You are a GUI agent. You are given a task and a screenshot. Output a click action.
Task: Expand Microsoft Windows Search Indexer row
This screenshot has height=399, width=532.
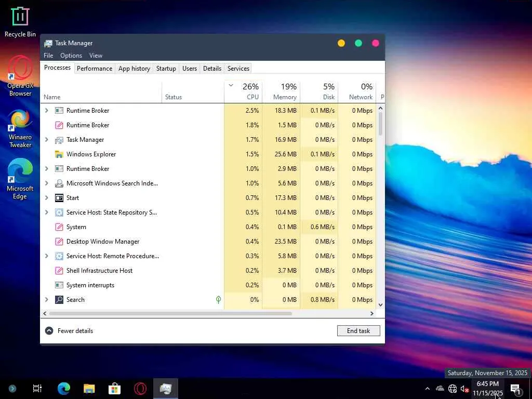click(x=47, y=183)
